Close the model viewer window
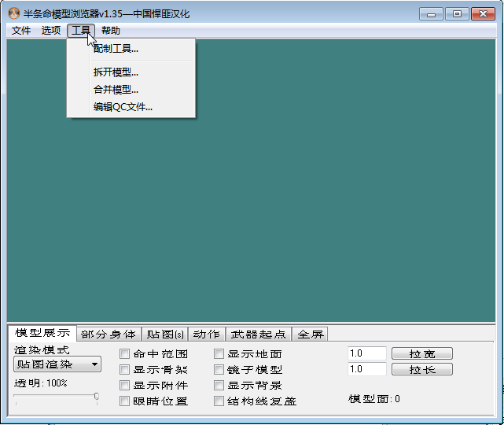The image size is (504, 425). click(x=483, y=14)
